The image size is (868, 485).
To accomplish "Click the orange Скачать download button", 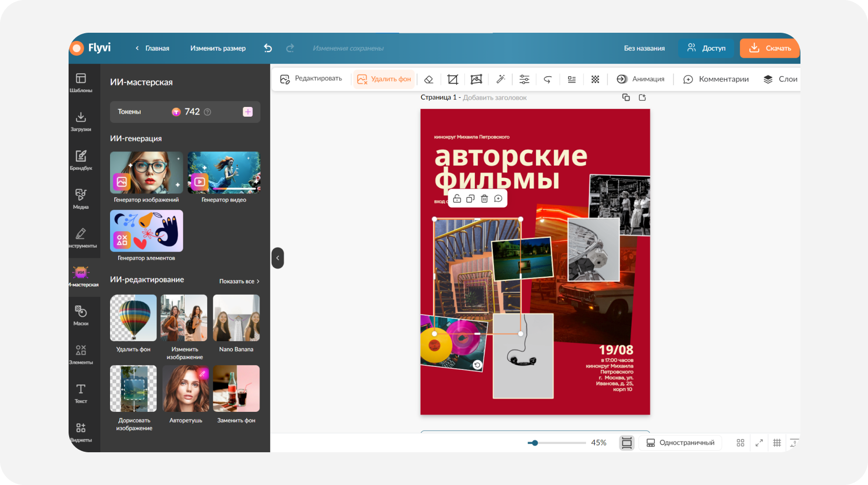I will (x=770, y=48).
